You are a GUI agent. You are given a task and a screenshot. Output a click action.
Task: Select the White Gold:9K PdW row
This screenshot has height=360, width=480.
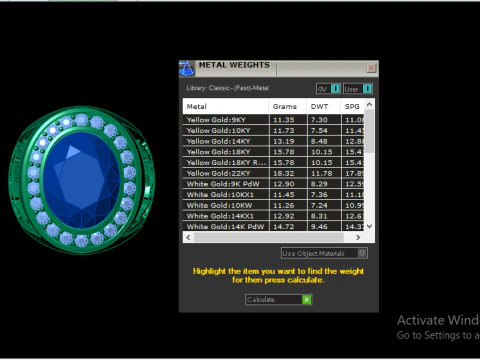click(273, 184)
